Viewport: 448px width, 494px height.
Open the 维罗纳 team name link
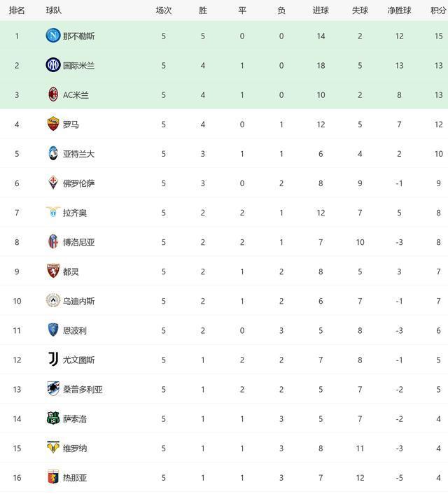[75, 448]
